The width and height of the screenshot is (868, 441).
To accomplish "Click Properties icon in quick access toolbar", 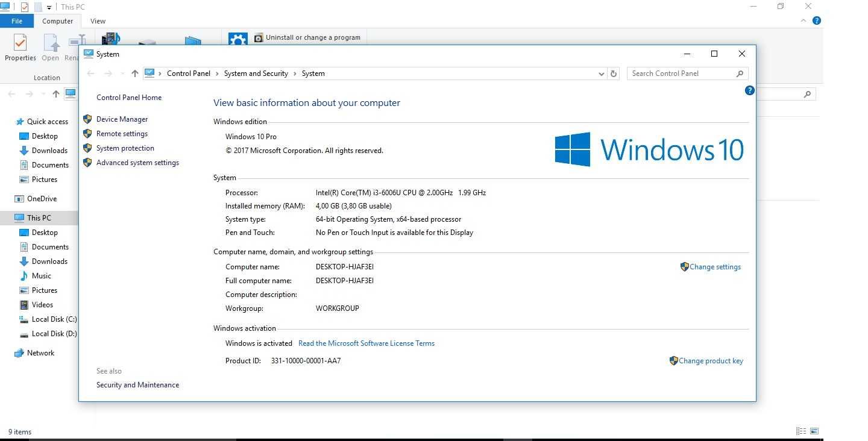I will coord(25,7).
